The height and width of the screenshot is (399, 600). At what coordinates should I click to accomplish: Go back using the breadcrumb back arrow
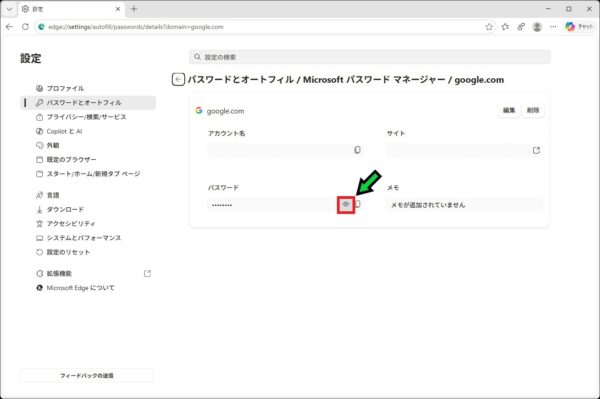178,80
